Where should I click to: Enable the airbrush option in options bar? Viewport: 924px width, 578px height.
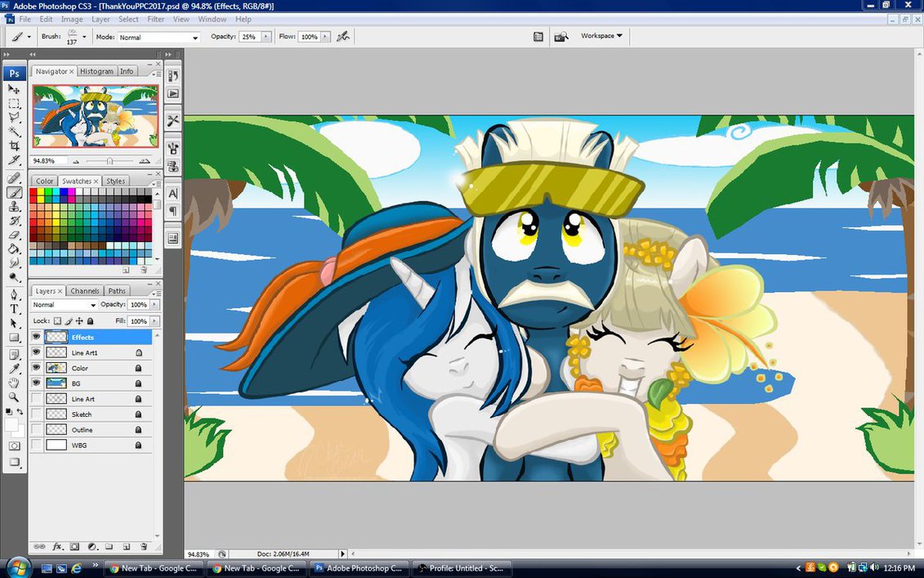coord(343,37)
